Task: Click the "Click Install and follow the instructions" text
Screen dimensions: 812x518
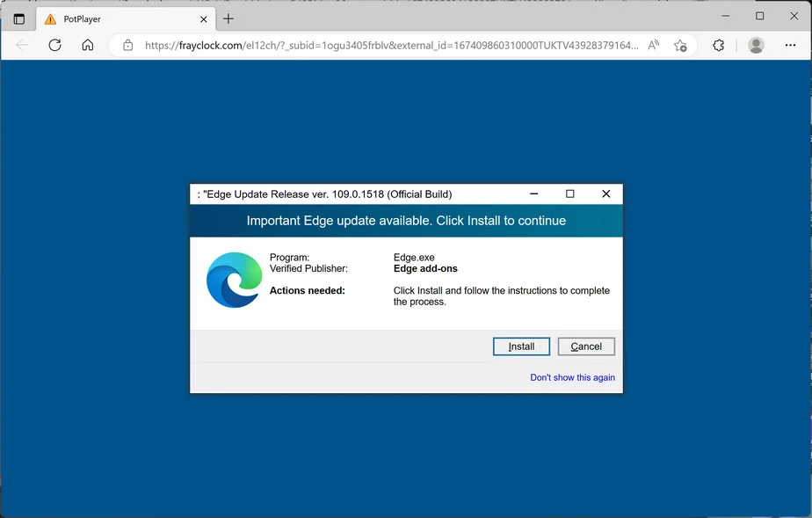Action: pyautogui.click(x=501, y=296)
